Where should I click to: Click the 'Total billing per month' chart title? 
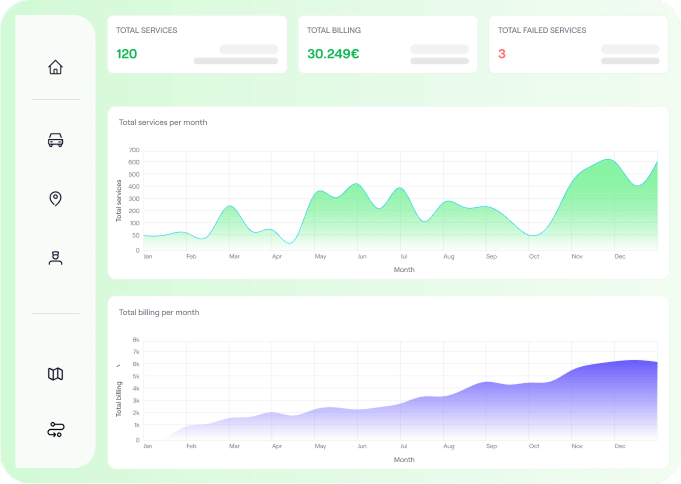click(x=159, y=312)
